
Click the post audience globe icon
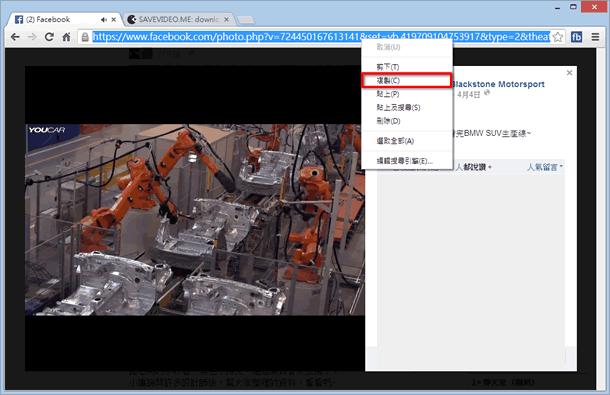pyautogui.click(x=487, y=93)
